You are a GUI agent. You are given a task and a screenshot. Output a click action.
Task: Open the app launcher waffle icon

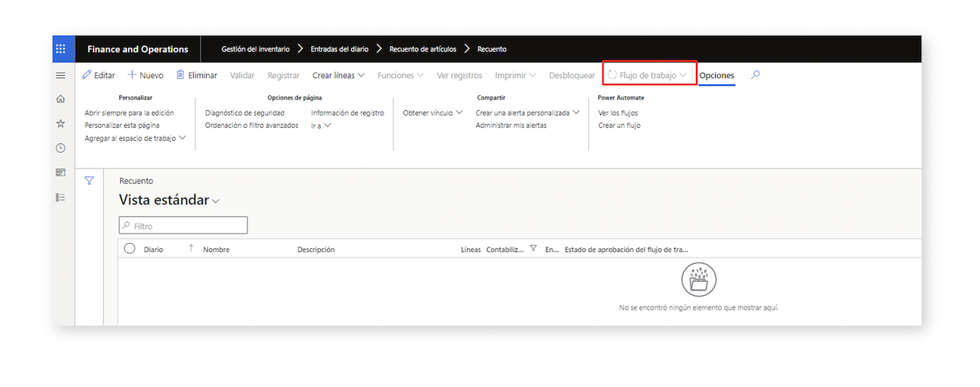coord(60,49)
